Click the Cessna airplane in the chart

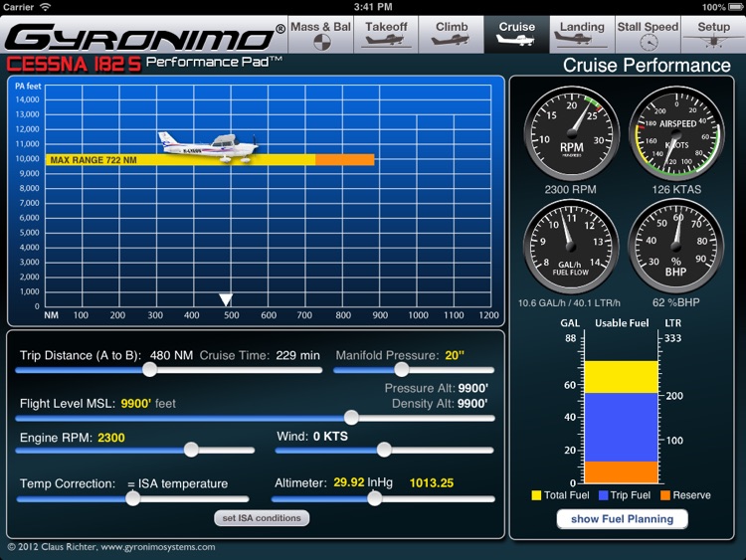point(209,147)
